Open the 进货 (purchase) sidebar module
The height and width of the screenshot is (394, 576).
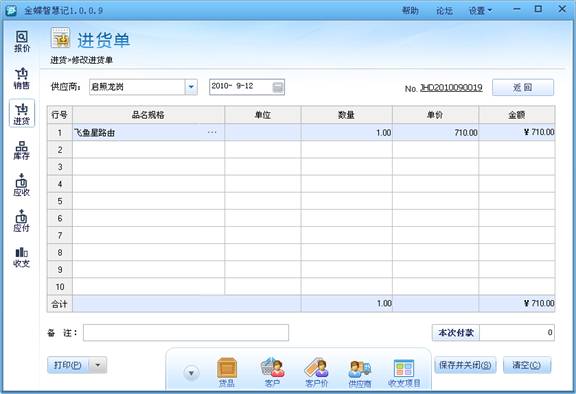22,113
